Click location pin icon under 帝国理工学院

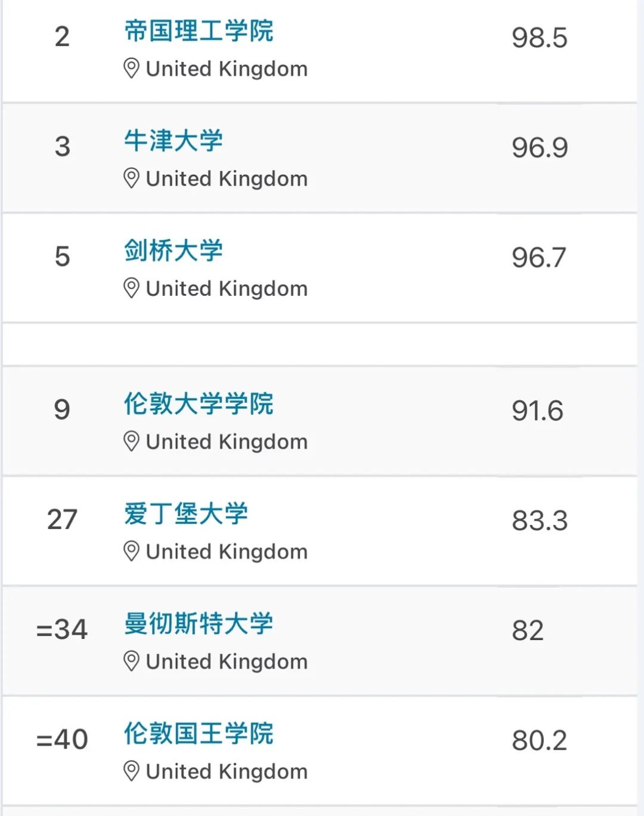131,69
